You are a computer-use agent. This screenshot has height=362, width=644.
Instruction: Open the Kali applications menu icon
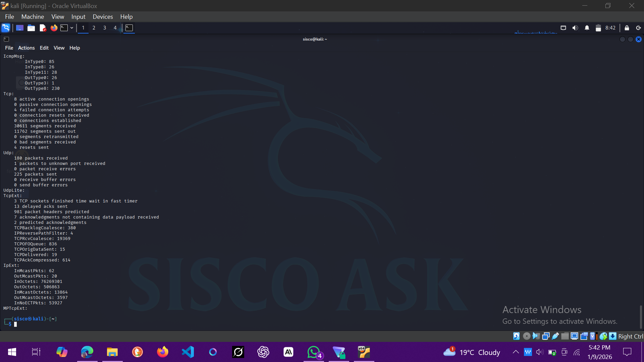click(6, 28)
